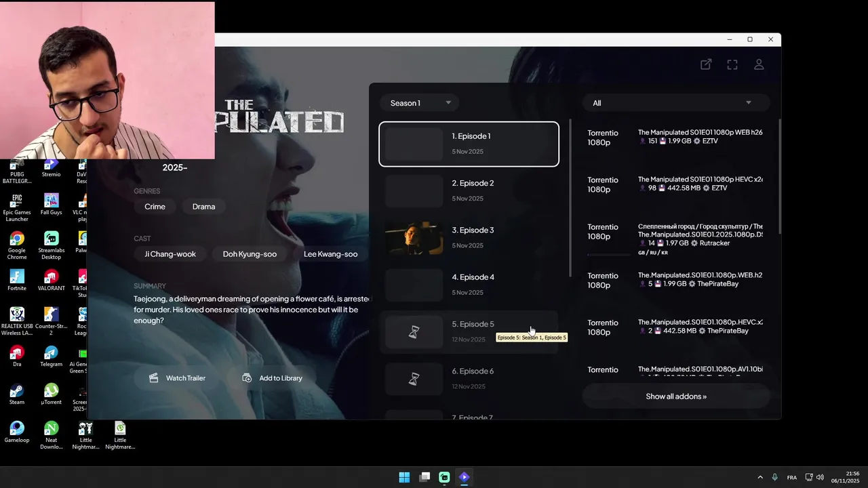The height and width of the screenshot is (488, 868).
Task: Click the episode list scrollbar
Action: pyautogui.click(x=570, y=198)
